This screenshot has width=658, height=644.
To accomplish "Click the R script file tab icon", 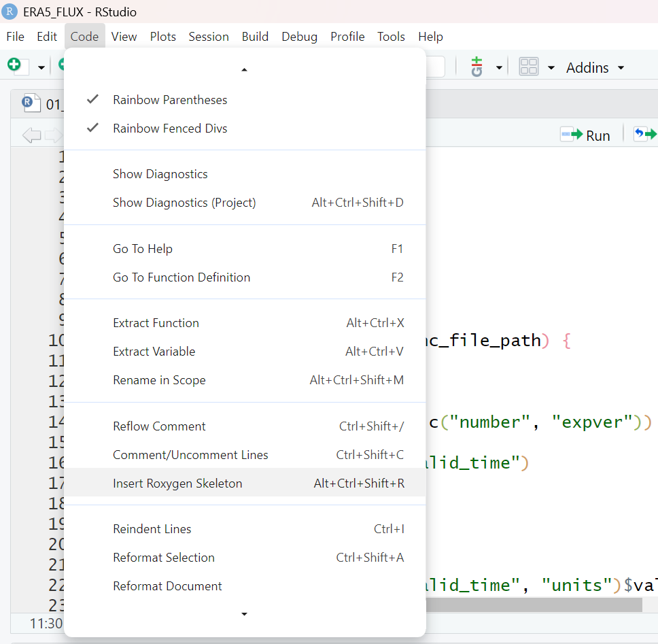I will pyautogui.click(x=31, y=103).
